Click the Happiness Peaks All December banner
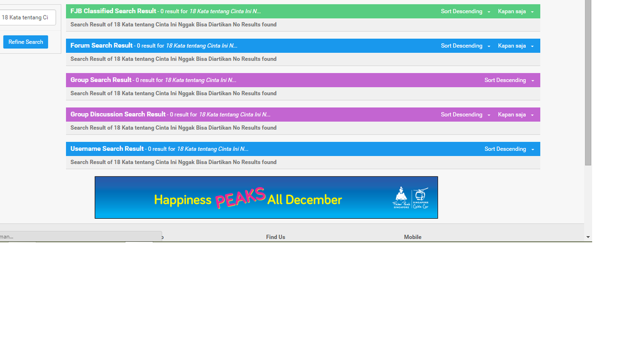The height and width of the screenshot is (362, 644). pyautogui.click(x=266, y=198)
